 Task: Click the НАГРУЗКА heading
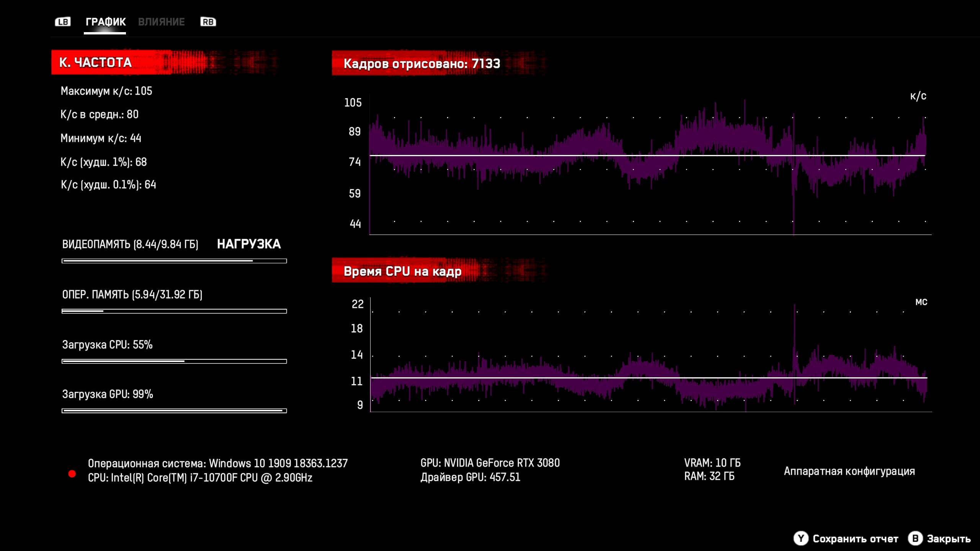click(249, 244)
